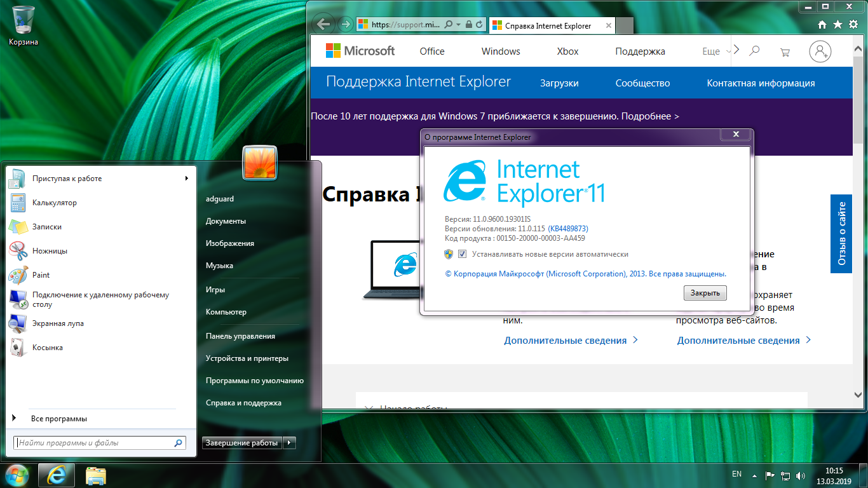The width and height of the screenshot is (868, 488).
Task: Click the Microsoft logo on the page
Action: click(x=360, y=51)
